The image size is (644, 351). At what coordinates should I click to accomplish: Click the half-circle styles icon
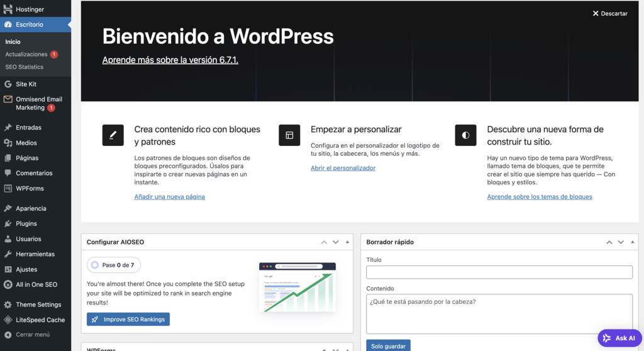point(466,135)
